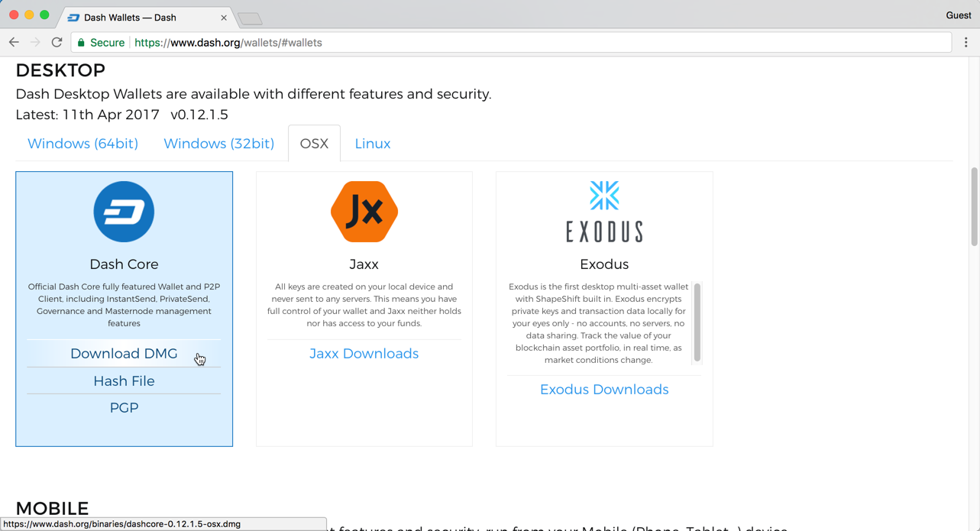The height and width of the screenshot is (531, 980).
Task: Click the Download DMG link
Action: click(124, 354)
